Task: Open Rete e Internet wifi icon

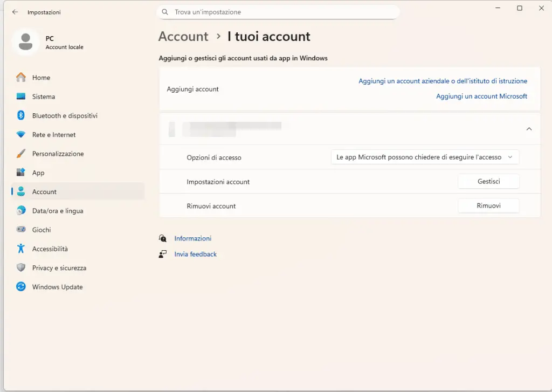Action: pos(21,135)
